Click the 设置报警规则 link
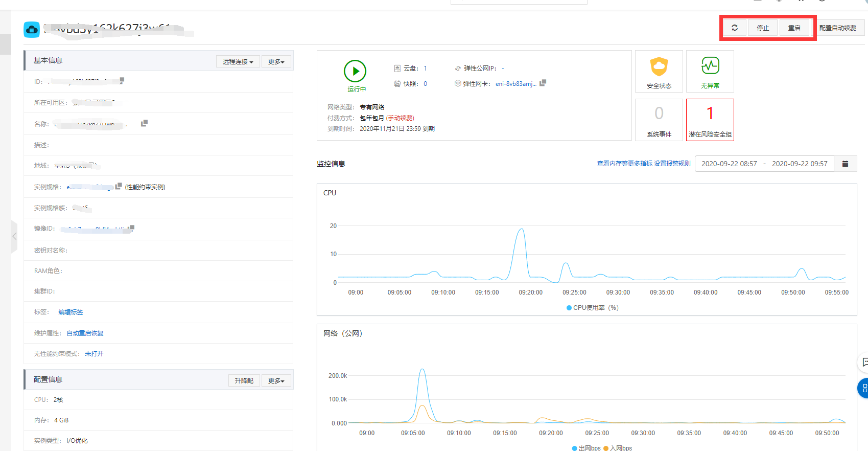The height and width of the screenshot is (451, 868). pyautogui.click(x=672, y=164)
